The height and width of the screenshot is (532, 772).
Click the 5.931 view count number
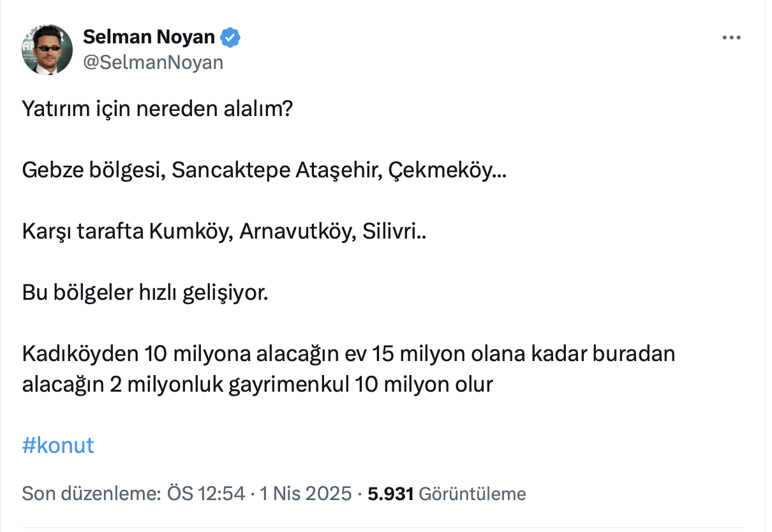tap(391, 493)
